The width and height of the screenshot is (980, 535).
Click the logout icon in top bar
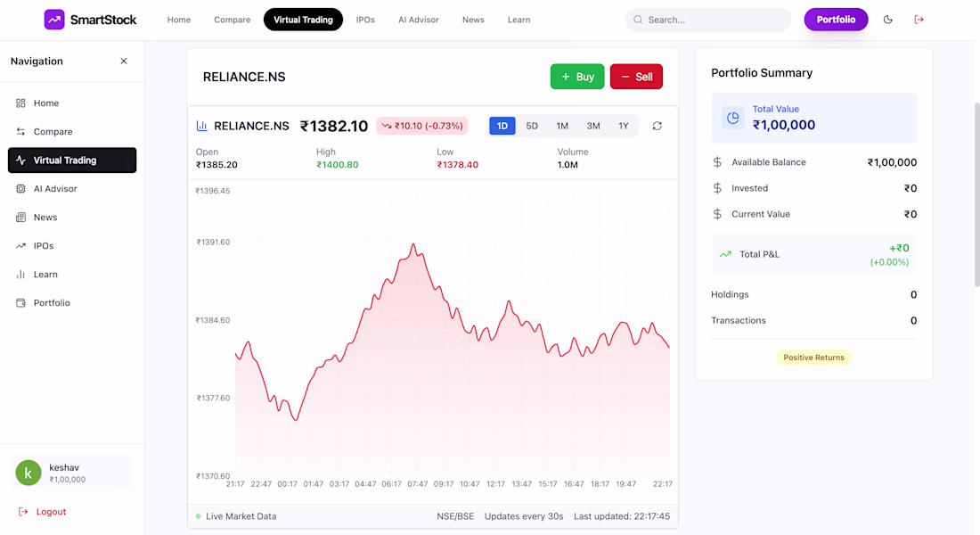coord(919,20)
